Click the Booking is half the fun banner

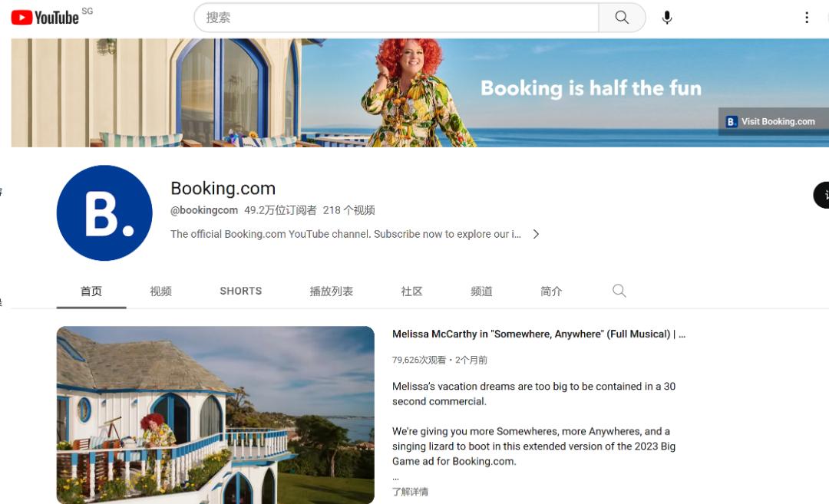[x=420, y=93]
